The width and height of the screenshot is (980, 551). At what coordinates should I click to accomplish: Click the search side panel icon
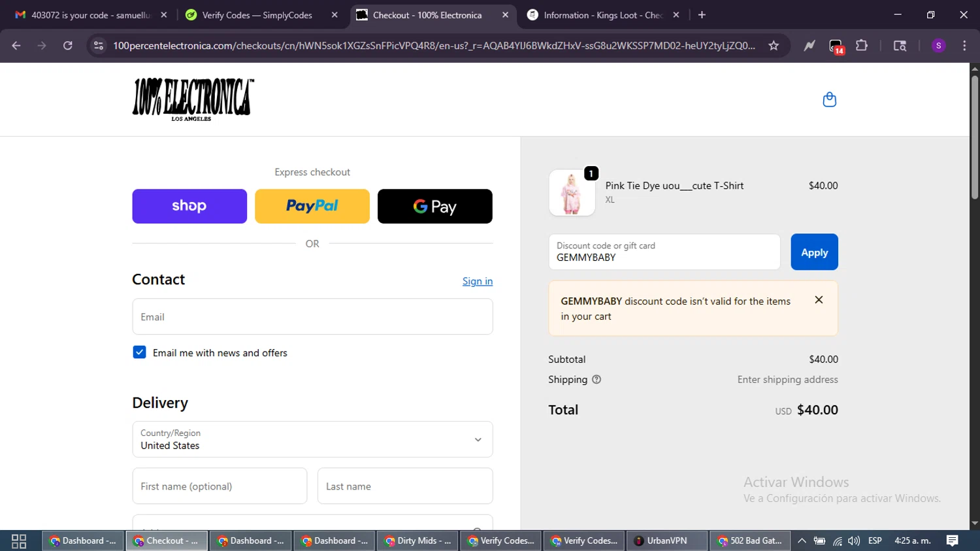[900, 46]
